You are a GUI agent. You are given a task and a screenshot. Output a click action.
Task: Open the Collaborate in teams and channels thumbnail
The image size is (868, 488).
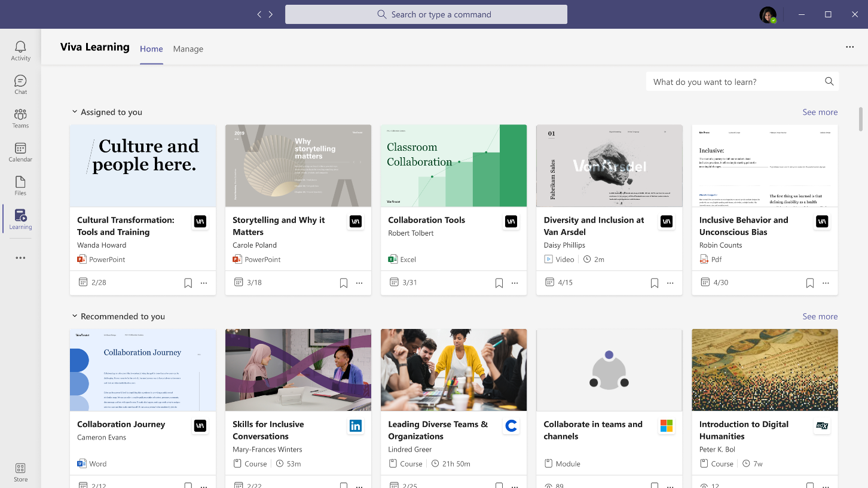click(609, 370)
